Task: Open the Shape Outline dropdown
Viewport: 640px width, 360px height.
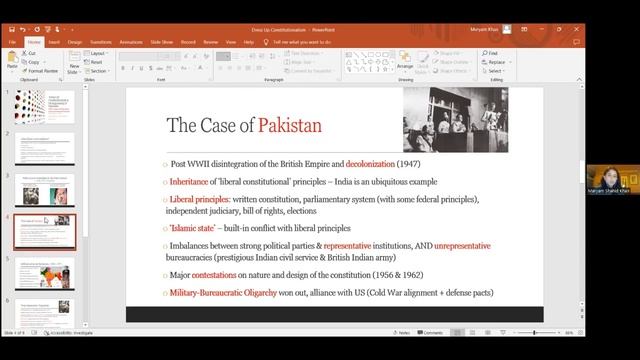Action: 452,62
